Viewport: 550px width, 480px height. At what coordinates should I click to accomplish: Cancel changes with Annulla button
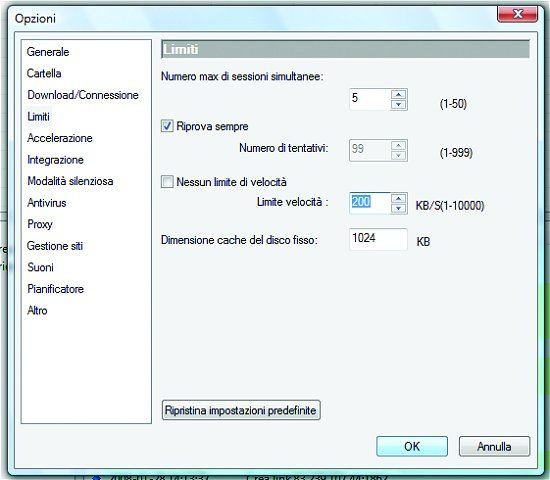pos(494,446)
